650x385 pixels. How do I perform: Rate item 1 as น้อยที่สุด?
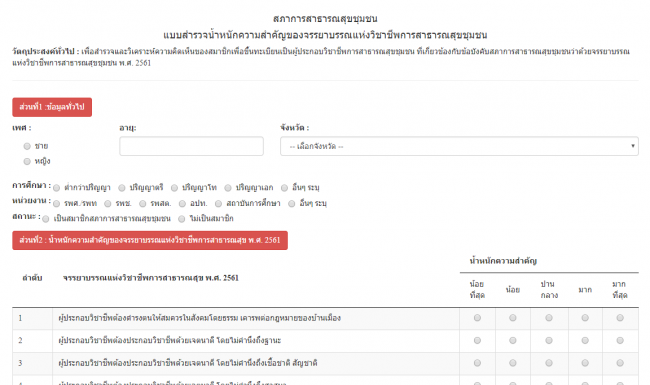(478, 318)
